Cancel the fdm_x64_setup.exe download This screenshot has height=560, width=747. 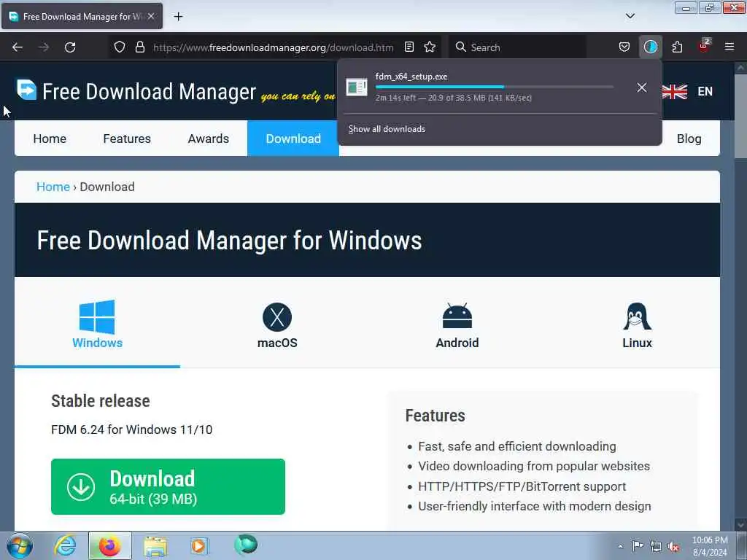pyautogui.click(x=642, y=87)
